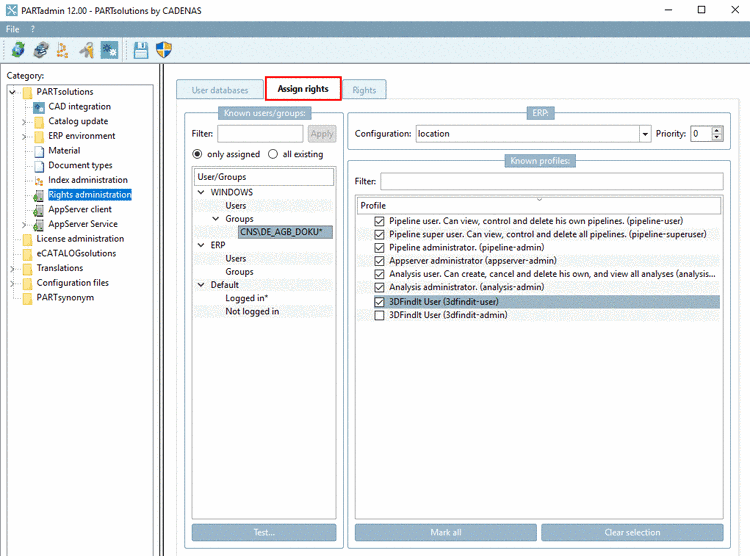The height and width of the screenshot is (556, 750).
Task: Click the keys license toolbar icon
Action: coord(87,49)
